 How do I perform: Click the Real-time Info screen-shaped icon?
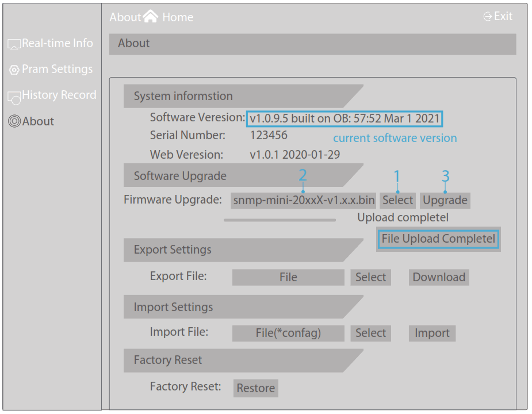[14, 43]
